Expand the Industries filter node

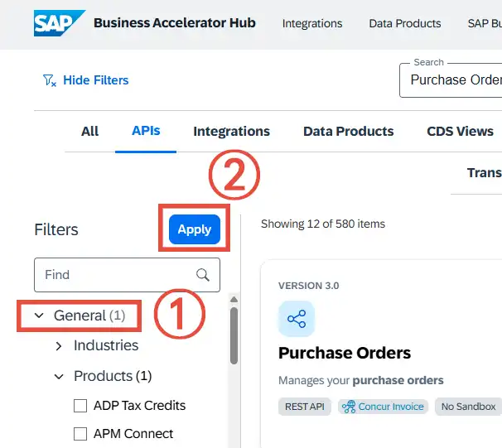[59, 345]
